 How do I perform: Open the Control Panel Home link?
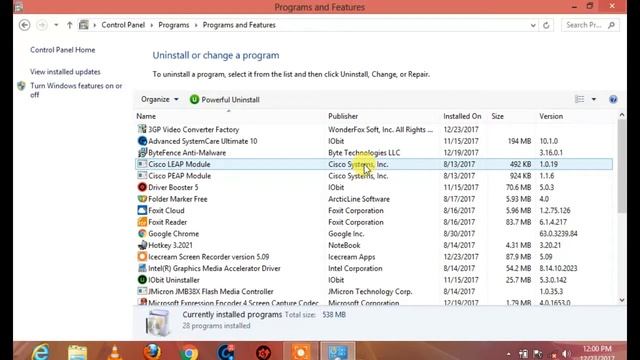pyautogui.click(x=62, y=50)
